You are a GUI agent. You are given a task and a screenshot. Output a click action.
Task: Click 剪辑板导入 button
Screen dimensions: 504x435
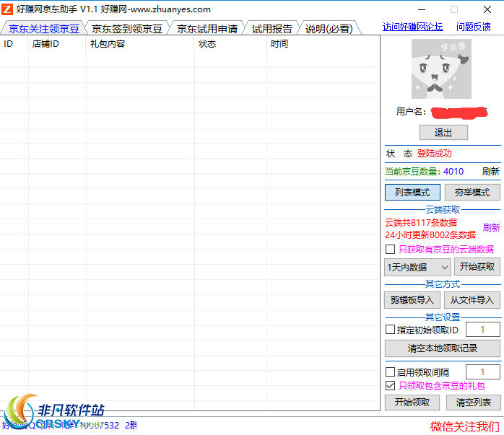point(412,300)
